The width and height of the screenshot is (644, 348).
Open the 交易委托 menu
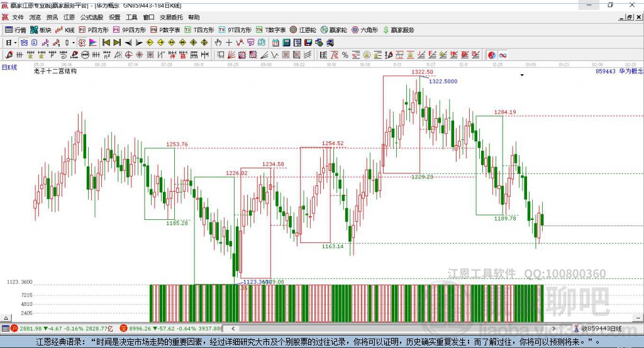tap(171, 17)
